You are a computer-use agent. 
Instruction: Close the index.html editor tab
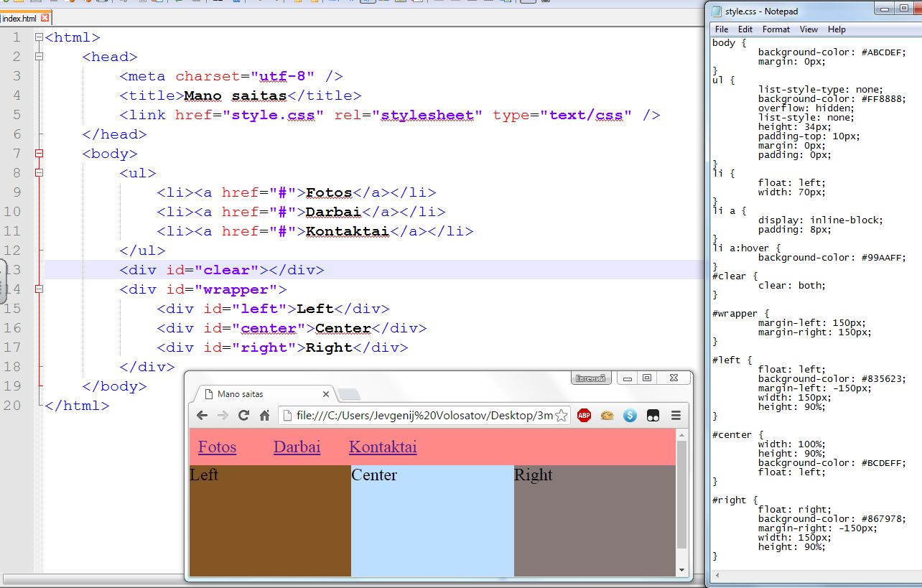click(x=45, y=18)
